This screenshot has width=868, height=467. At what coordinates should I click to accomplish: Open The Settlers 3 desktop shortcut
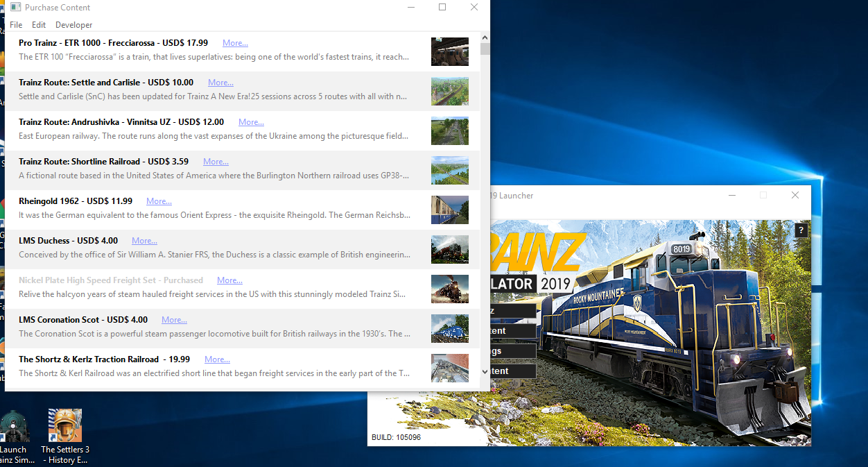65,436
